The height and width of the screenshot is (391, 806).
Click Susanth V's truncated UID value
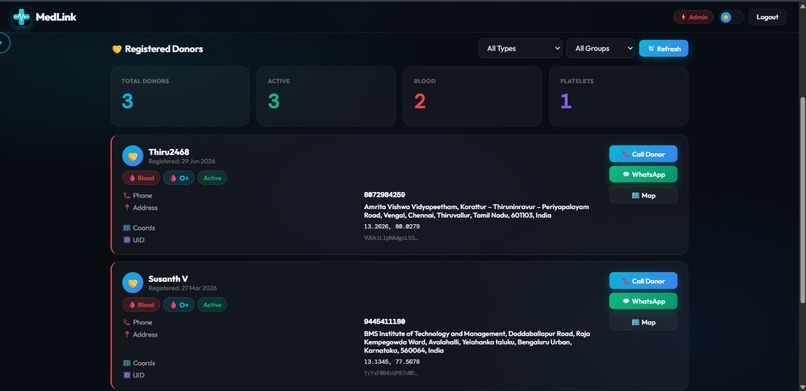pos(391,373)
